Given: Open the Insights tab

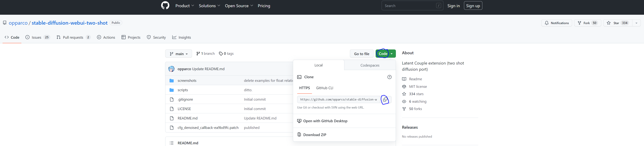Looking at the screenshot, I should [182, 37].
